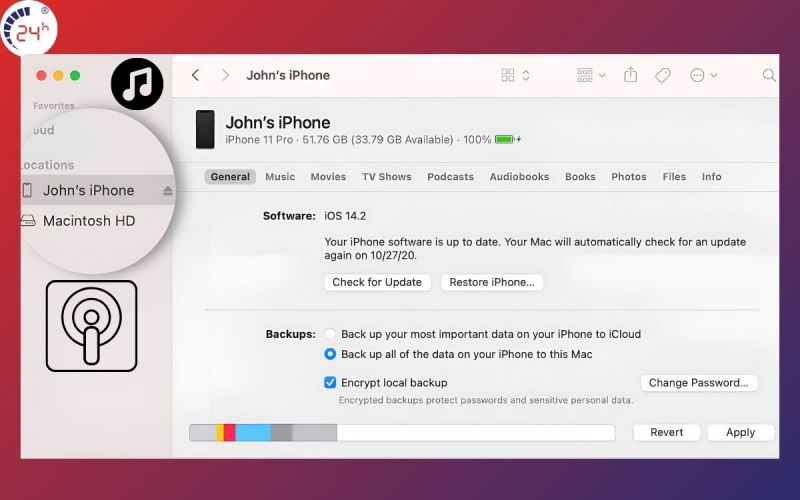800x500 pixels.
Task: Click the Macintosh HD drive icon
Action: click(x=28, y=220)
